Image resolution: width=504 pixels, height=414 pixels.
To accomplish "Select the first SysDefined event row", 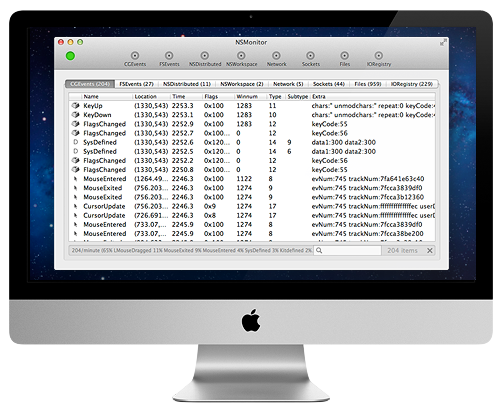I will (252, 142).
